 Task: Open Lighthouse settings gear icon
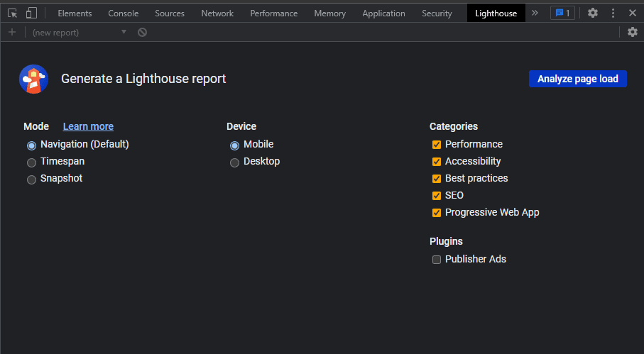point(633,32)
